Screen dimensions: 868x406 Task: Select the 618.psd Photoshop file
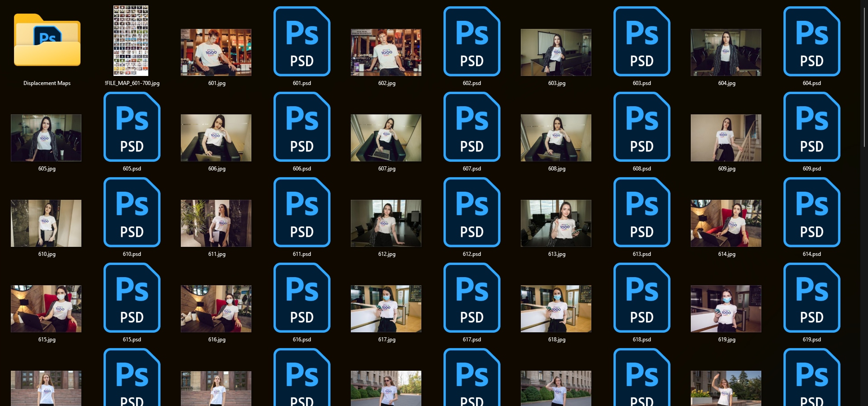[642, 297]
